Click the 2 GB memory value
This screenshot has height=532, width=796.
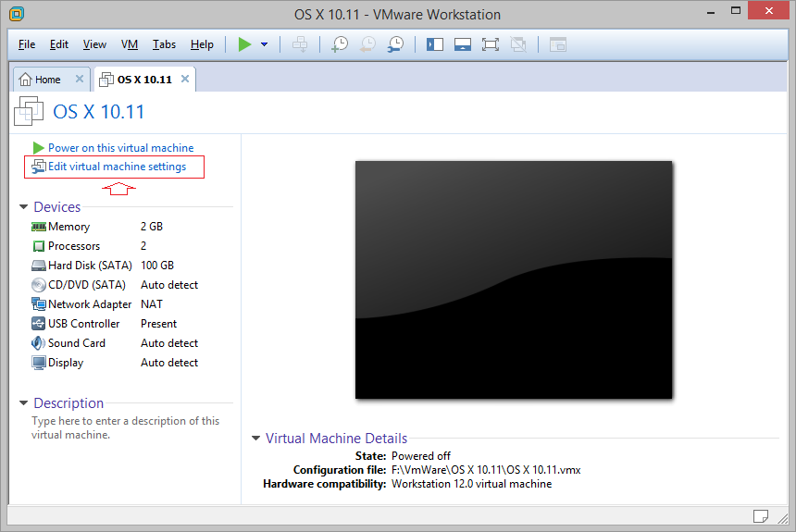click(152, 227)
